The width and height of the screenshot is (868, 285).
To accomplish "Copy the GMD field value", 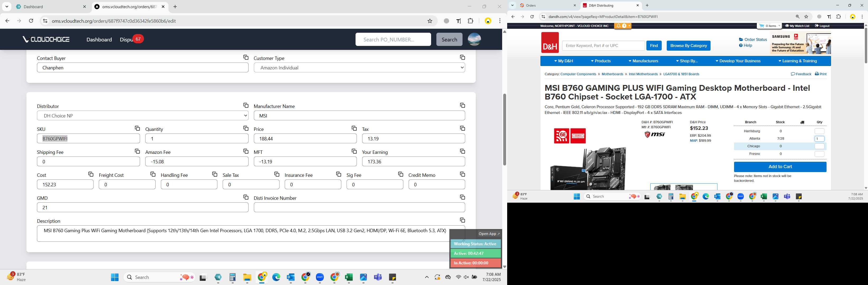I will tap(246, 197).
